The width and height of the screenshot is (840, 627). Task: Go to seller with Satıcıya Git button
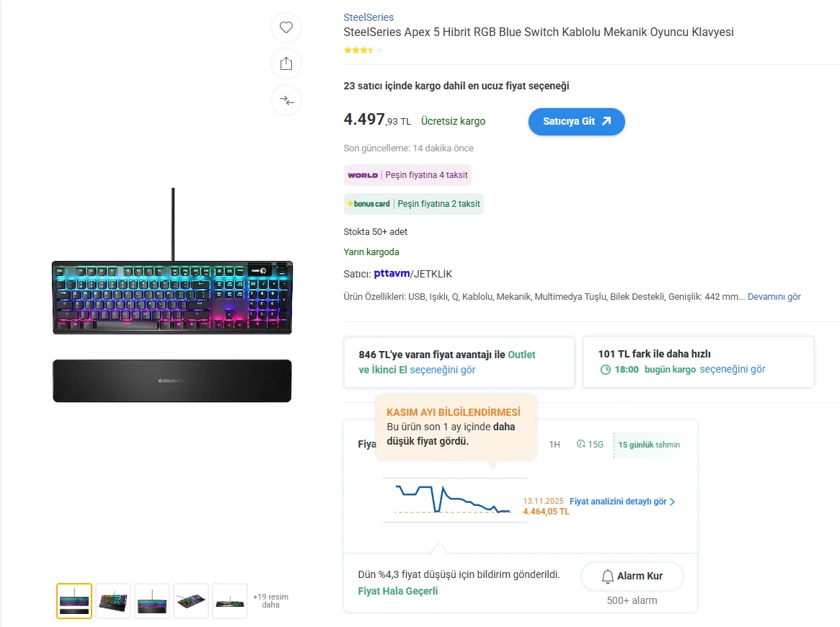coord(576,121)
